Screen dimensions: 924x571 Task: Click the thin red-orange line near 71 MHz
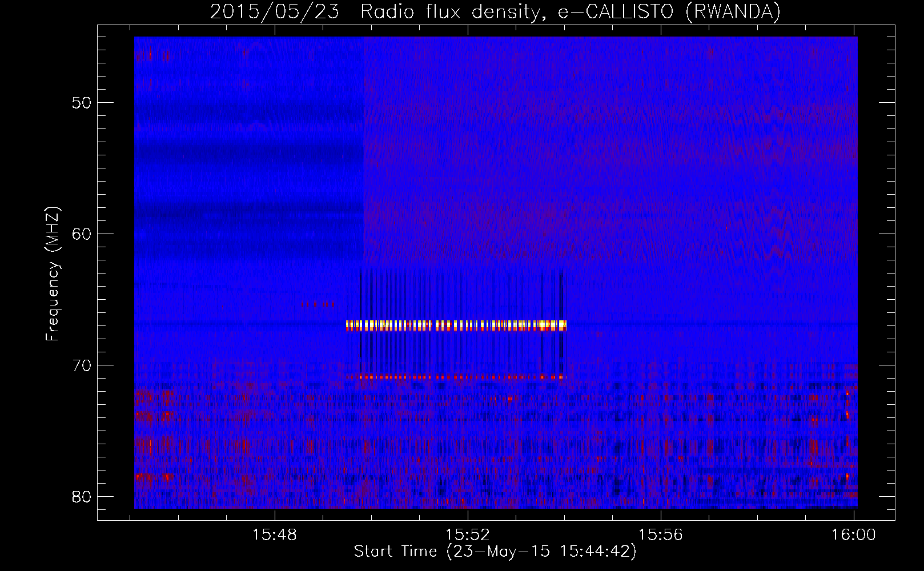pos(456,377)
